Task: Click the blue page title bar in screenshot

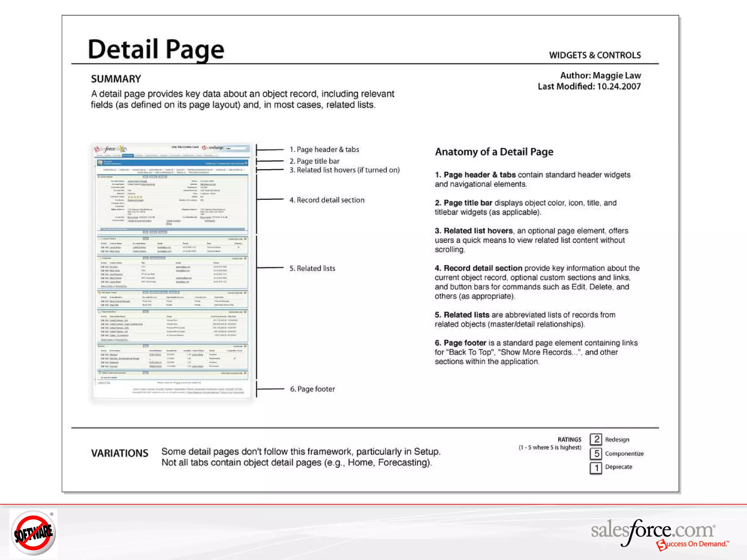Action: pos(171,163)
